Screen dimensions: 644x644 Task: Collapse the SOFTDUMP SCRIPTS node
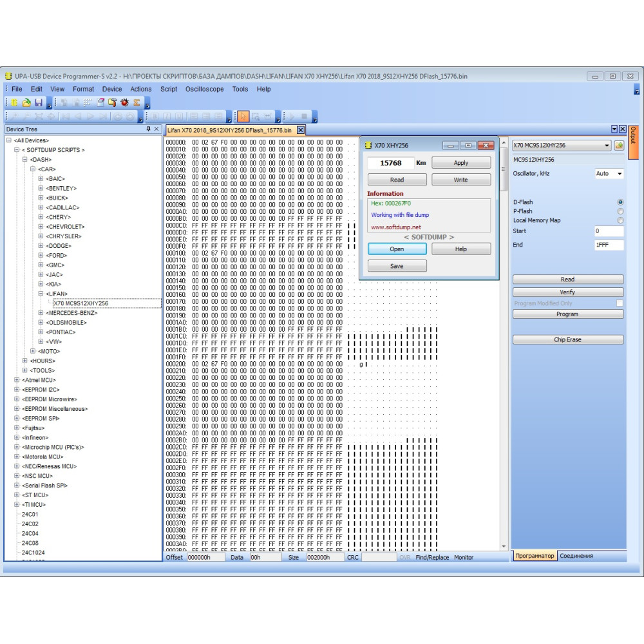pyautogui.click(x=17, y=150)
